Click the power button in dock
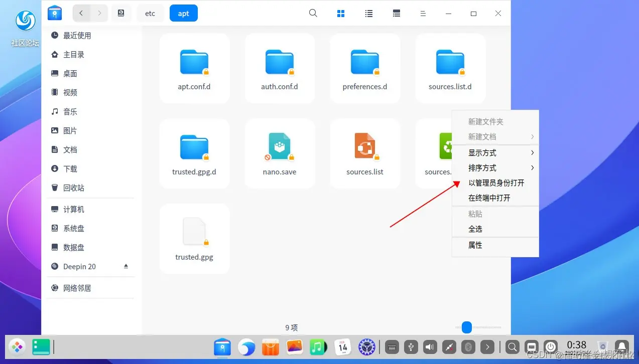 [x=551, y=347]
